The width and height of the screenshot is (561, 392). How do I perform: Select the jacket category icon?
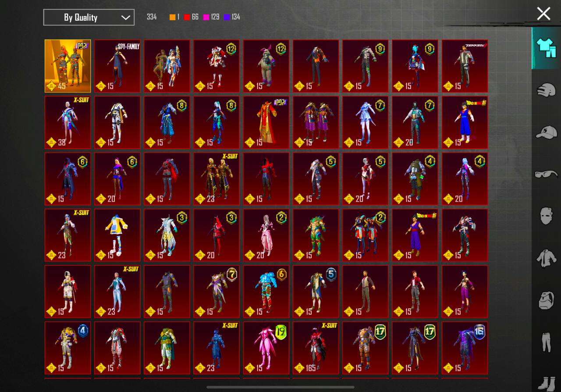tap(546, 258)
